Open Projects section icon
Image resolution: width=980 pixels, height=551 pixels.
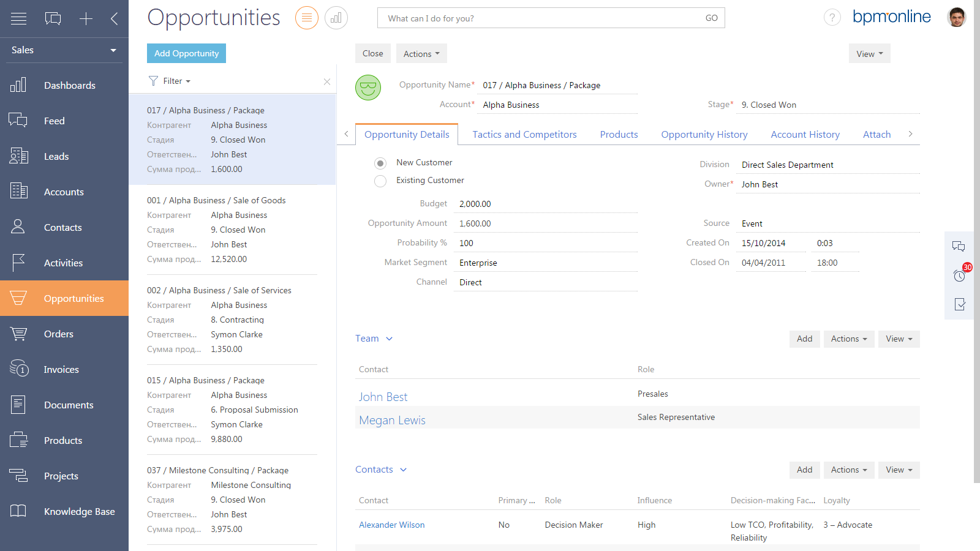tap(18, 476)
